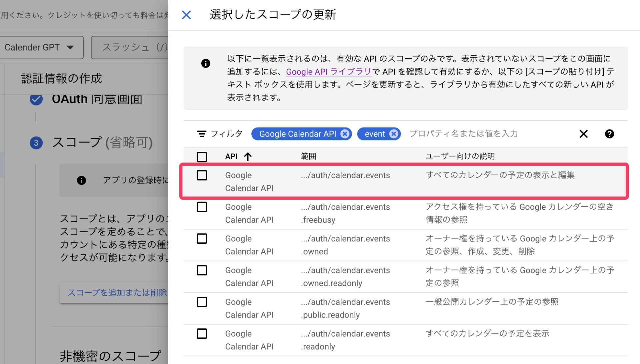Image resolution: width=640 pixels, height=364 pixels.
Task: Select the calendar.events.readonly scope checkbox
Action: point(202,333)
